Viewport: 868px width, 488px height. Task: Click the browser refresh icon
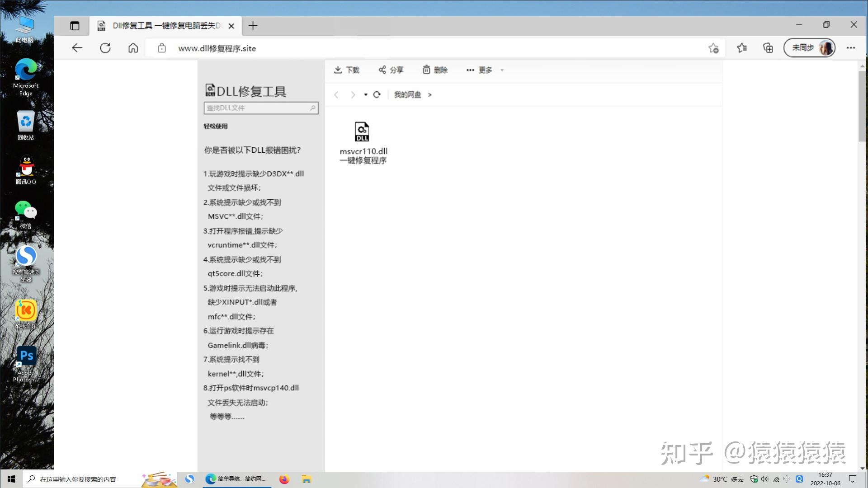(x=105, y=48)
